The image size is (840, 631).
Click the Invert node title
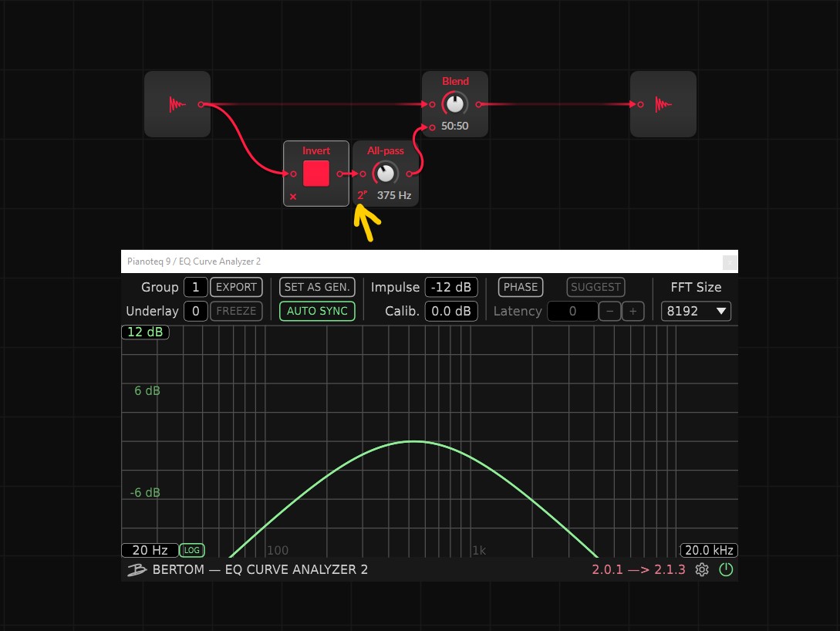coord(316,151)
